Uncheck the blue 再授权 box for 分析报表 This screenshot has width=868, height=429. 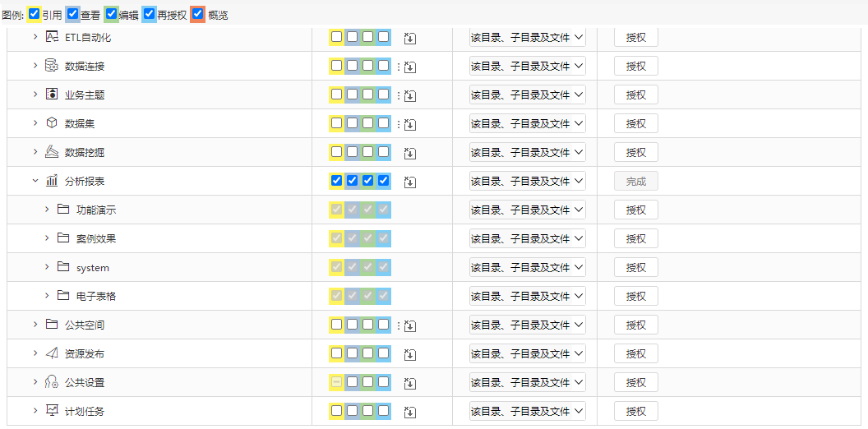click(x=383, y=181)
